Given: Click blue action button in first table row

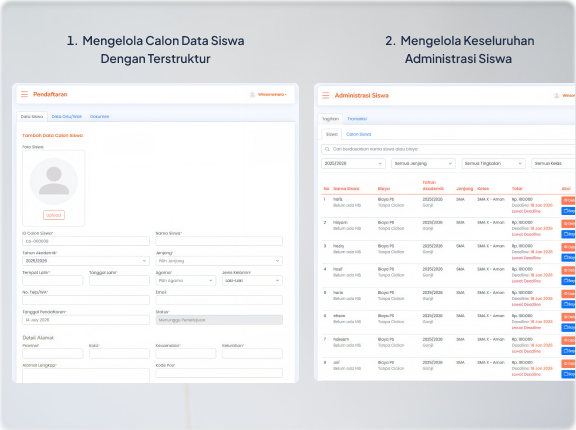Looking at the screenshot, I should pyautogui.click(x=568, y=211).
